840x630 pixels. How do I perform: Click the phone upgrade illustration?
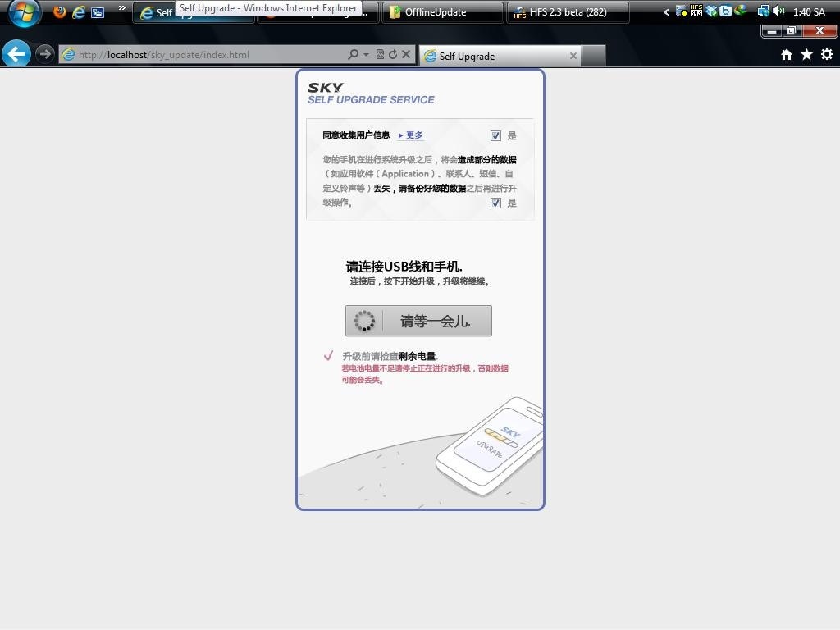pos(491,446)
